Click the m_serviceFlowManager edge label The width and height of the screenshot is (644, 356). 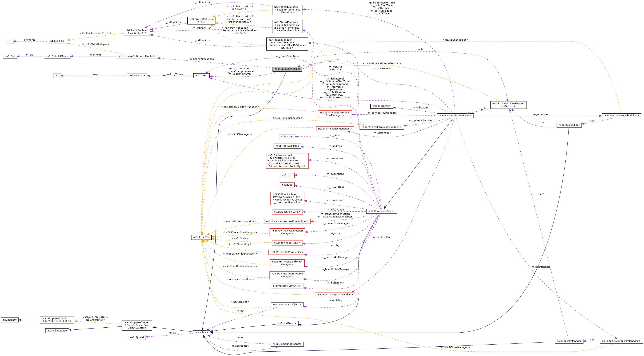tap(382, 113)
